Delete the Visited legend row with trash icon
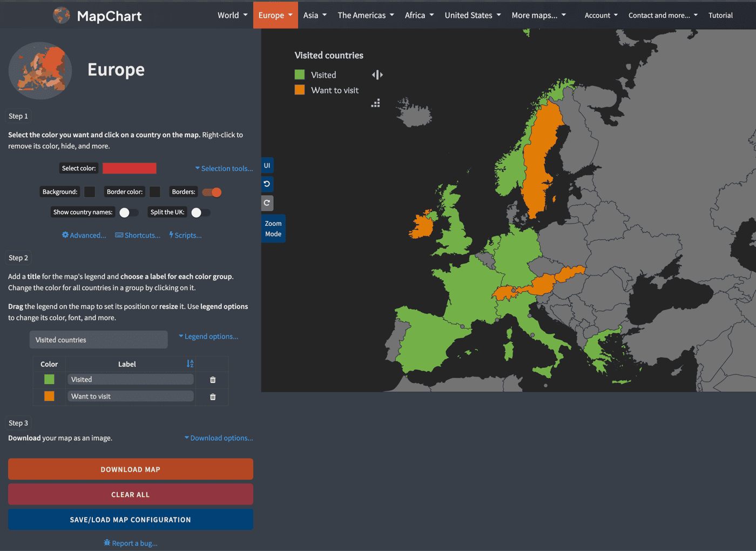 click(213, 380)
